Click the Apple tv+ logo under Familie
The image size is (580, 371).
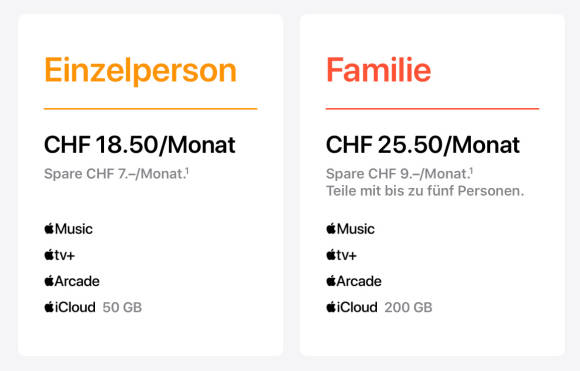coord(341,255)
